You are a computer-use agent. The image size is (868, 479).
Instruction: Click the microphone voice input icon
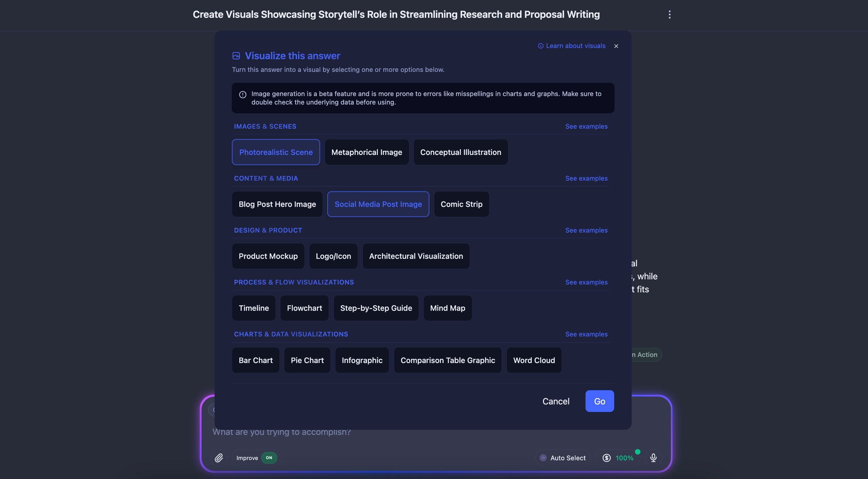pos(653,458)
